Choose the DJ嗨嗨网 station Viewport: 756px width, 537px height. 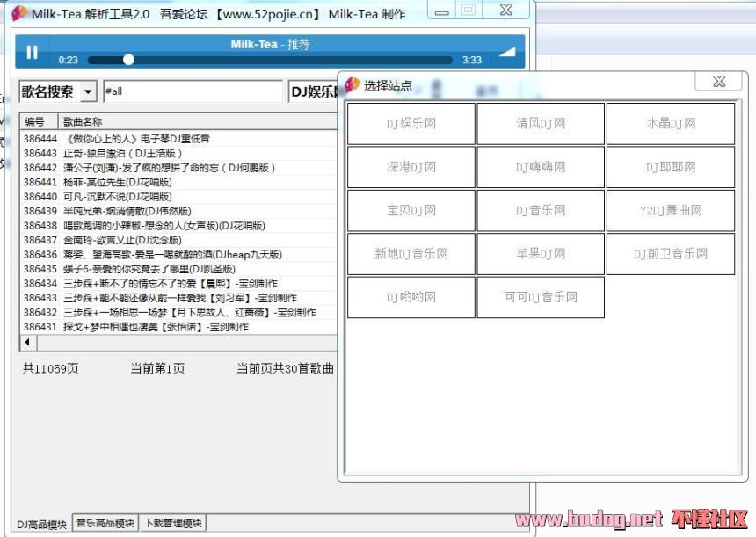(541, 167)
